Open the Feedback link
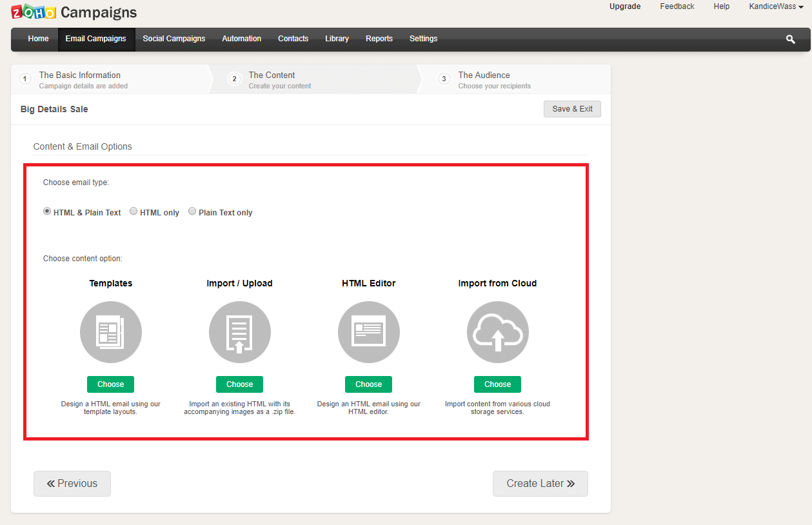Image resolution: width=812 pixels, height=525 pixels. tap(677, 6)
